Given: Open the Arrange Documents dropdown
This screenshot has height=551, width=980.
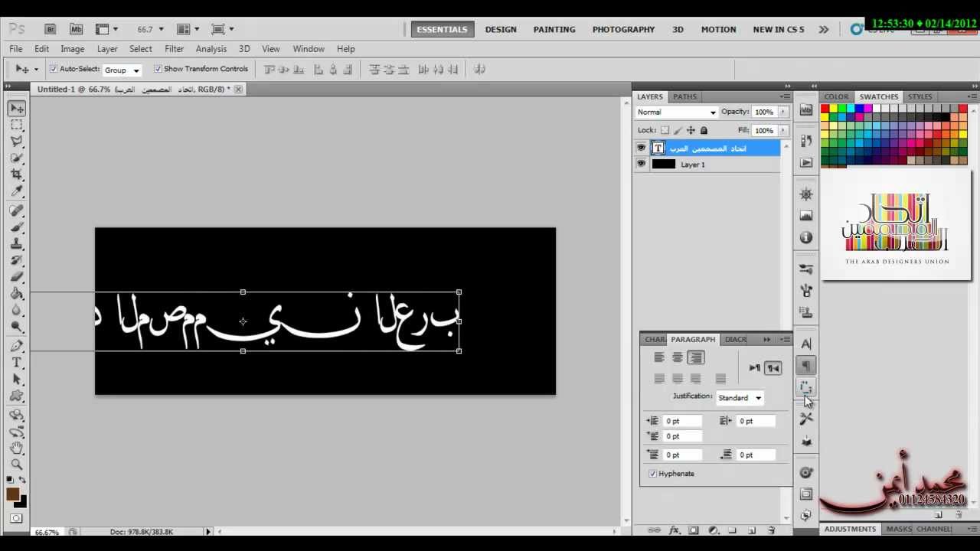Looking at the screenshot, I should pos(188,29).
